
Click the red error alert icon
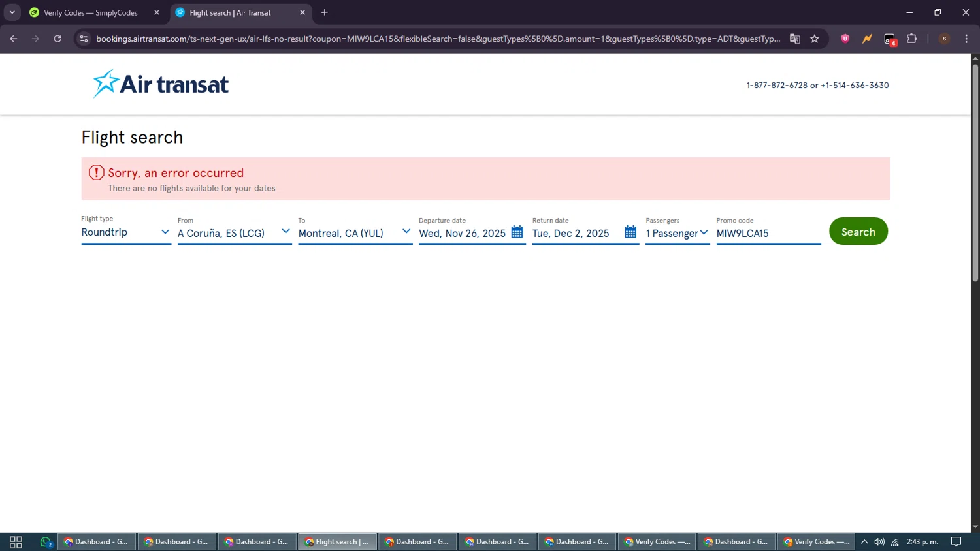(x=96, y=172)
